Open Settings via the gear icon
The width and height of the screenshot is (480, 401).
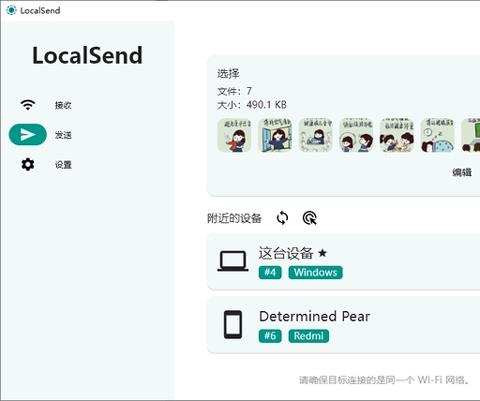pos(28,164)
